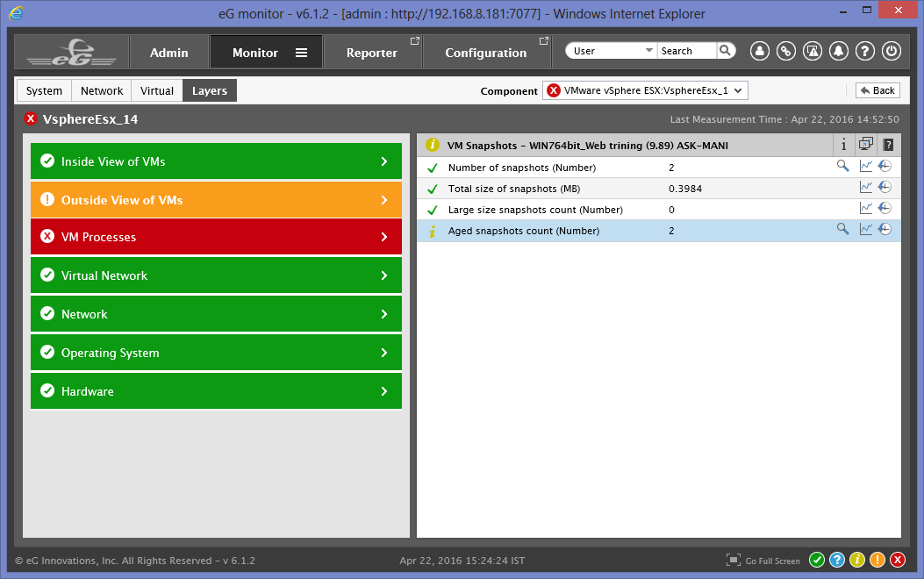Image resolution: width=924 pixels, height=579 pixels.
Task: Open history clock for Number of snapshots
Action: click(885, 167)
